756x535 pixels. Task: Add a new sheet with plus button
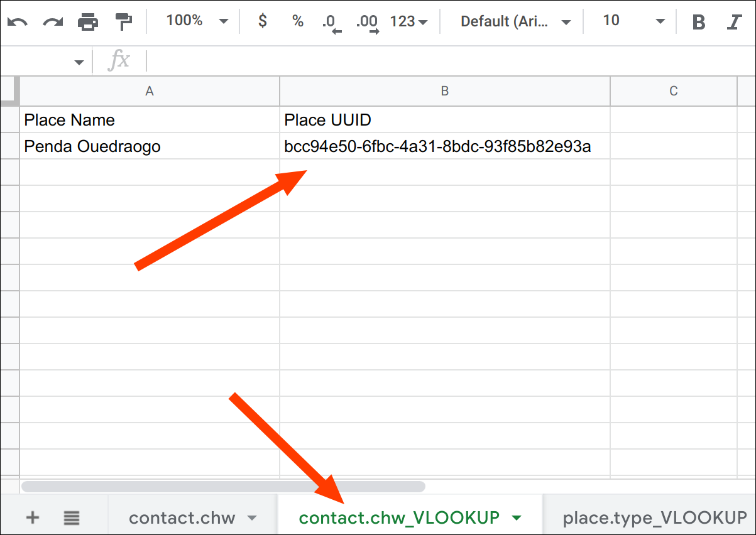click(32, 517)
